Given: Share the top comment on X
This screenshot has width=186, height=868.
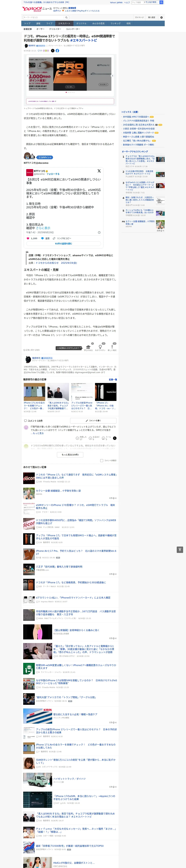Looking at the screenshot, I should (114, 438).
